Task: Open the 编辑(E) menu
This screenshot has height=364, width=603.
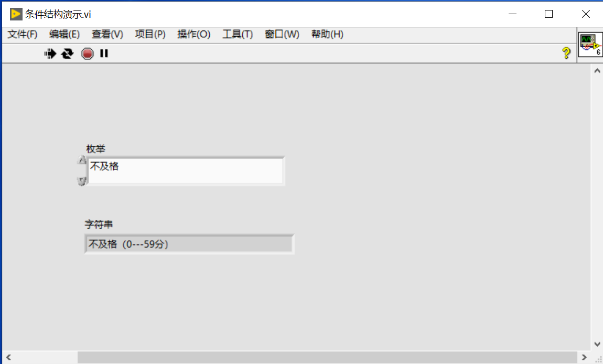Action: pyautogui.click(x=64, y=34)
